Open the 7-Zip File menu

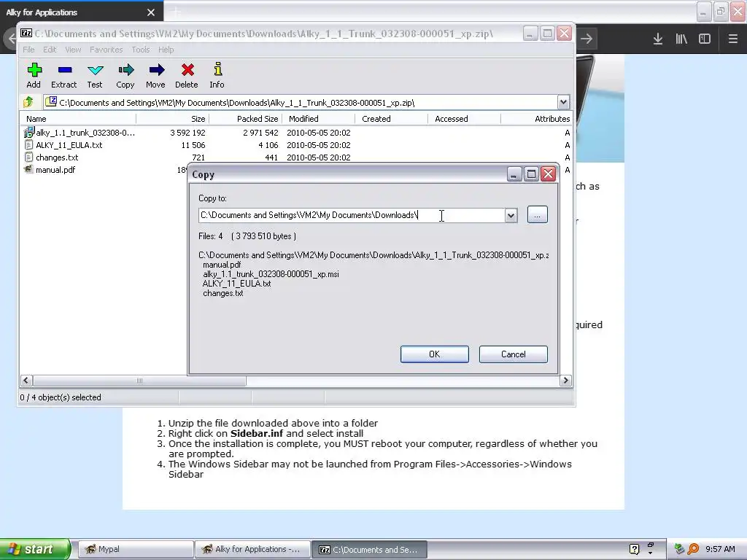(28, 50)
